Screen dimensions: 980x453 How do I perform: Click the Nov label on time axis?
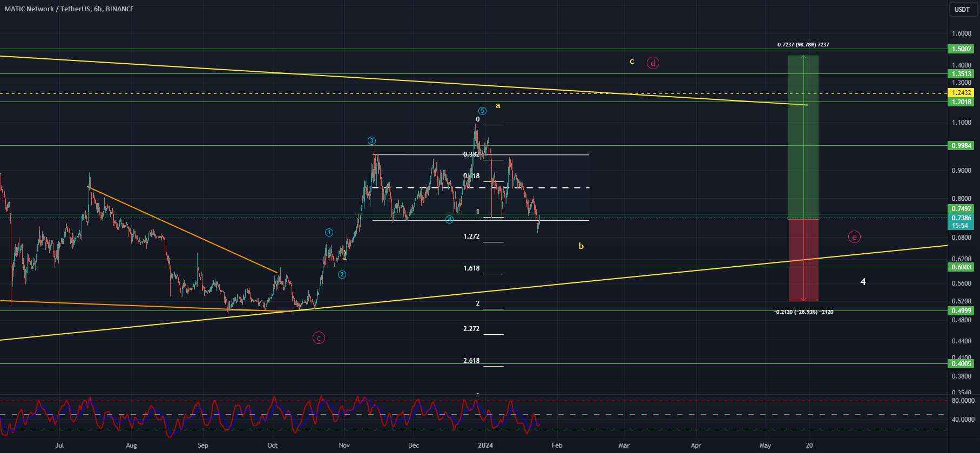point(344,445)
